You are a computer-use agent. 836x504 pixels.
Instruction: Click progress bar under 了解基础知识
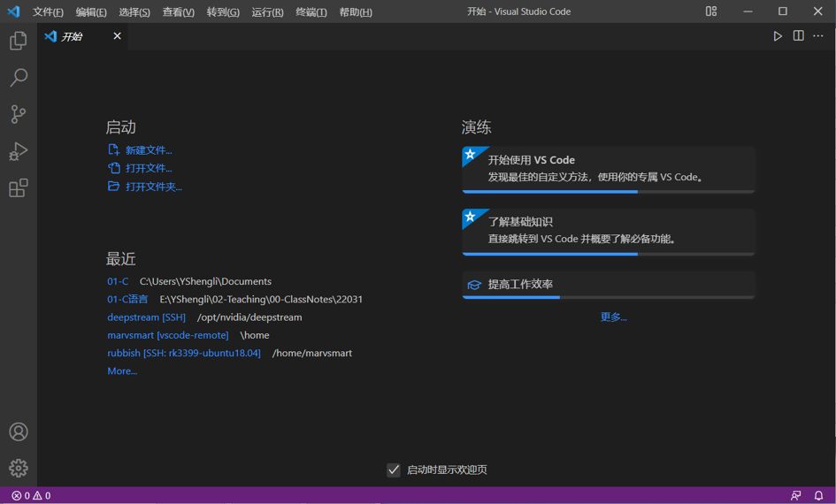point(609,254)
